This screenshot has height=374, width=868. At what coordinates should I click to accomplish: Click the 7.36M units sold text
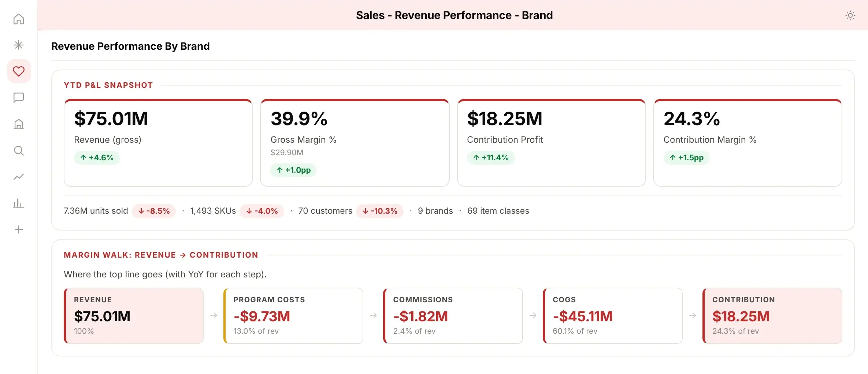[x=96, y=211]
